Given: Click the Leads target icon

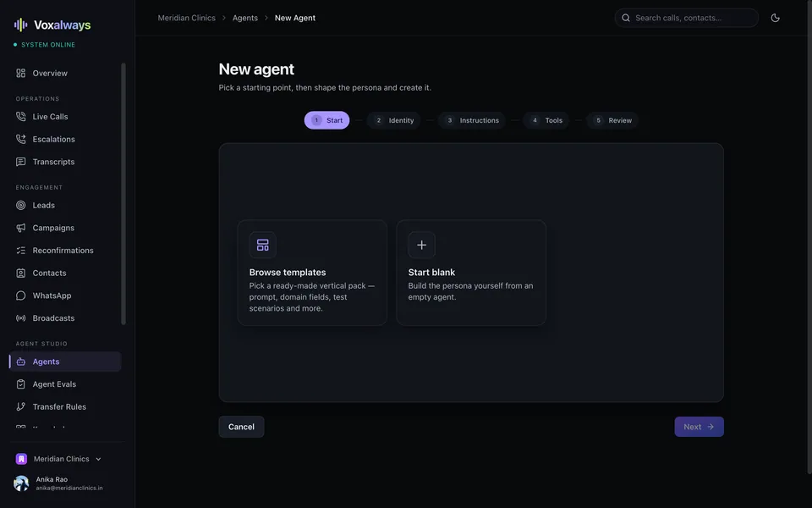Looking at the screenshot, I should [x=20, y=205].
